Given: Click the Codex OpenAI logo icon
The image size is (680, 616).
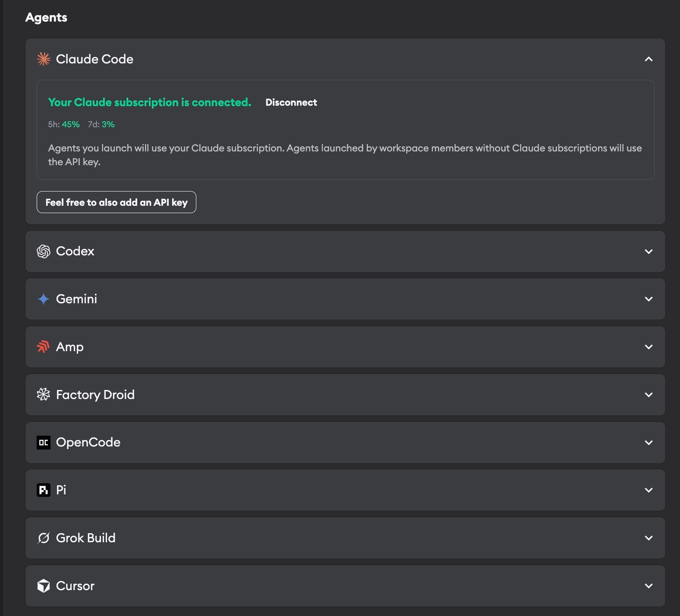Looking at the screenshot, I should (44, 251).
